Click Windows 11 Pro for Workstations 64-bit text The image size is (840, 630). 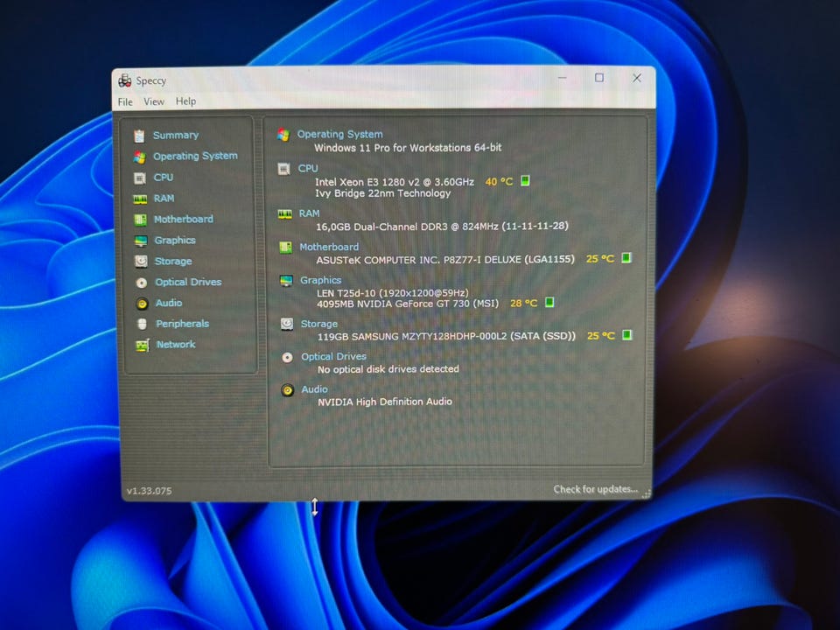click(x=408, y=148)
